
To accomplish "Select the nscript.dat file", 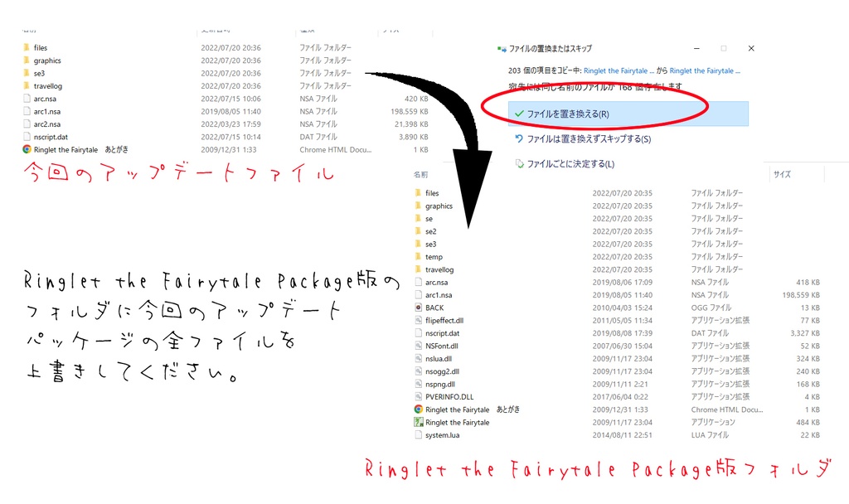I will point(441,332).
